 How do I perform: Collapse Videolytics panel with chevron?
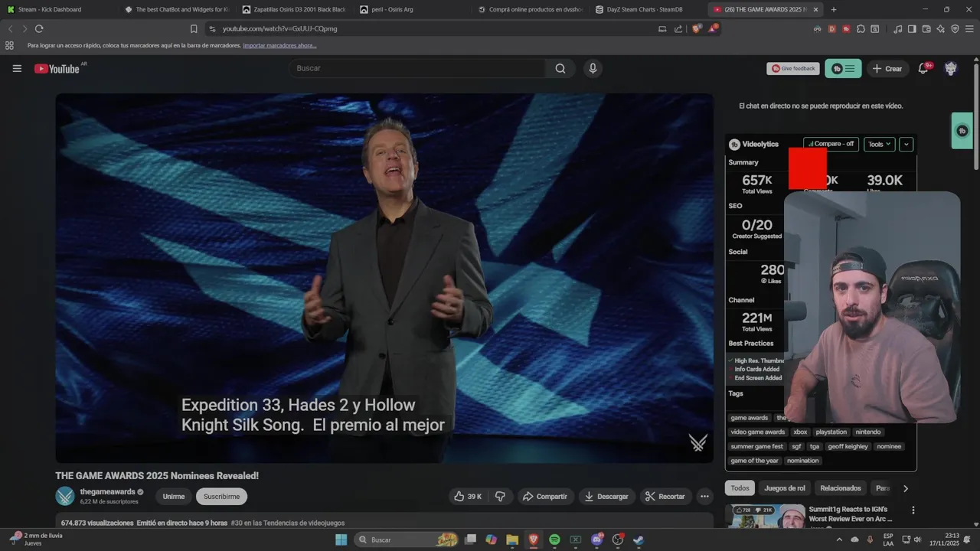tap(906, 144)
